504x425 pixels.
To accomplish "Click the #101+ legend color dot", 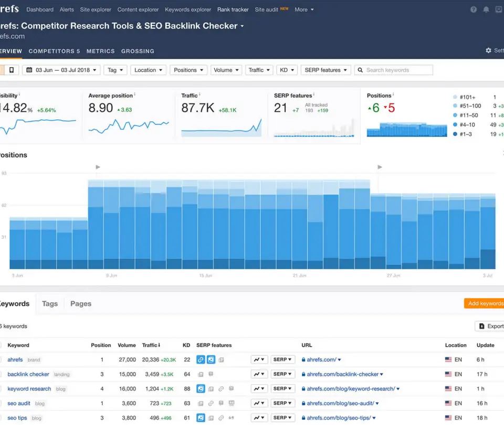I will tap(455, 97).
